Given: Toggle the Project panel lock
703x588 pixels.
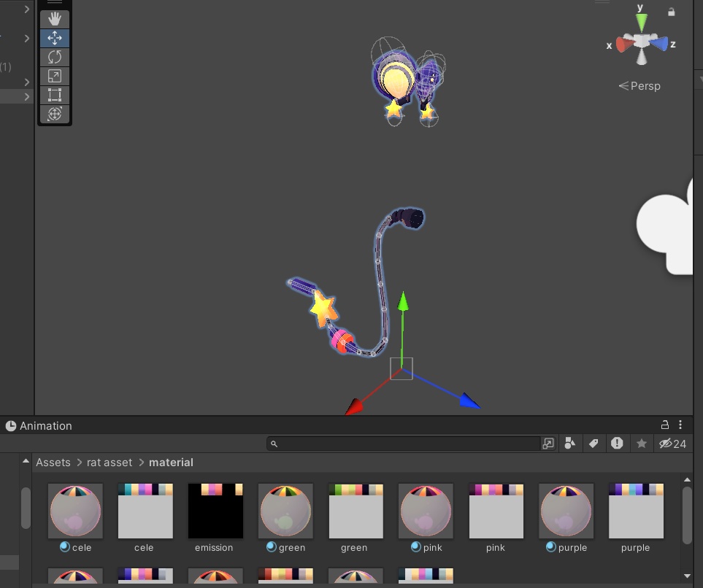Looking at the screenshot, I should point(665,425).
